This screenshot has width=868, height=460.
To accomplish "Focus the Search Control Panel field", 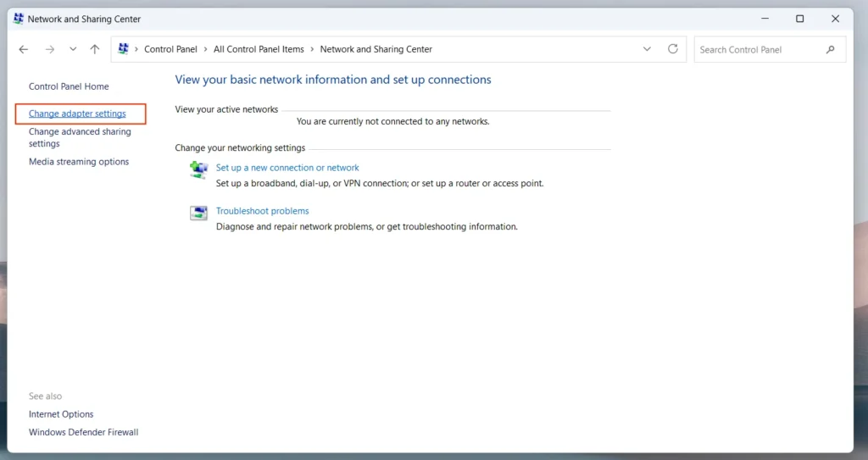I will point(770,49).
